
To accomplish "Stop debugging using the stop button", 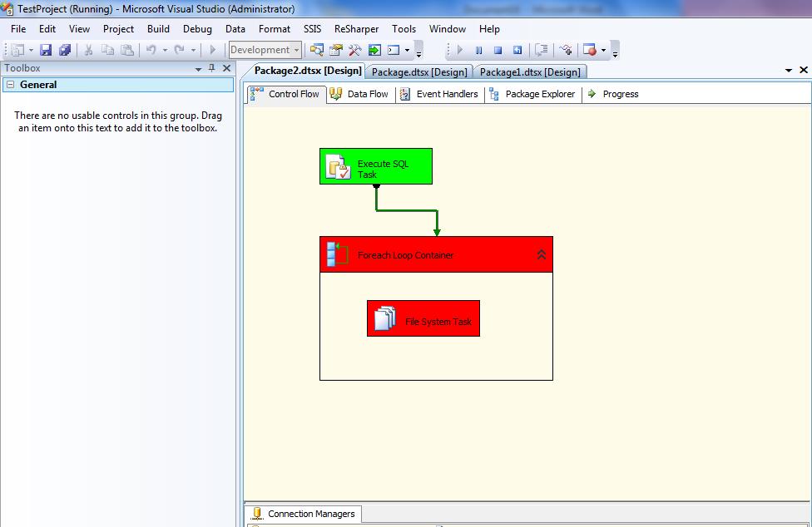I will [498, 50].
